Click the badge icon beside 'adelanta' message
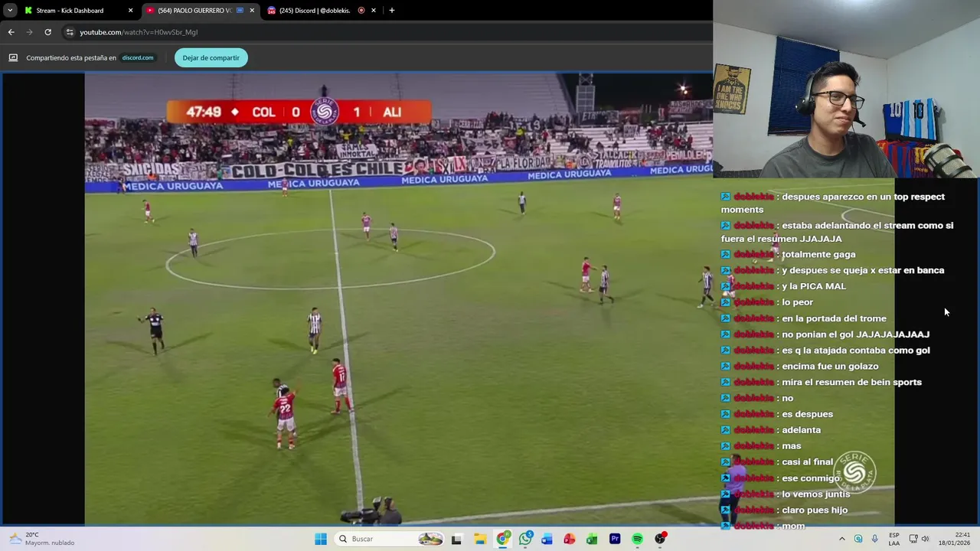The width and height of the screenshot is (980, 551). pyautogui.click(x=726, y=430)
